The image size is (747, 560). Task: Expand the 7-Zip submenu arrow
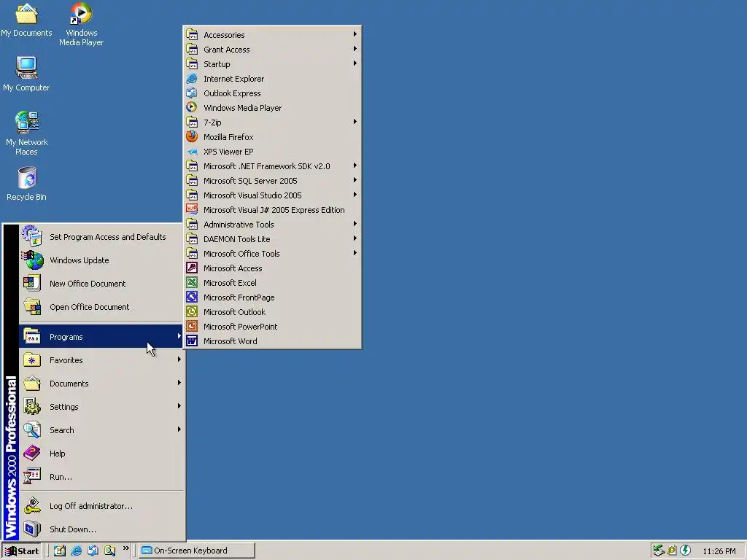click(355, 122)
